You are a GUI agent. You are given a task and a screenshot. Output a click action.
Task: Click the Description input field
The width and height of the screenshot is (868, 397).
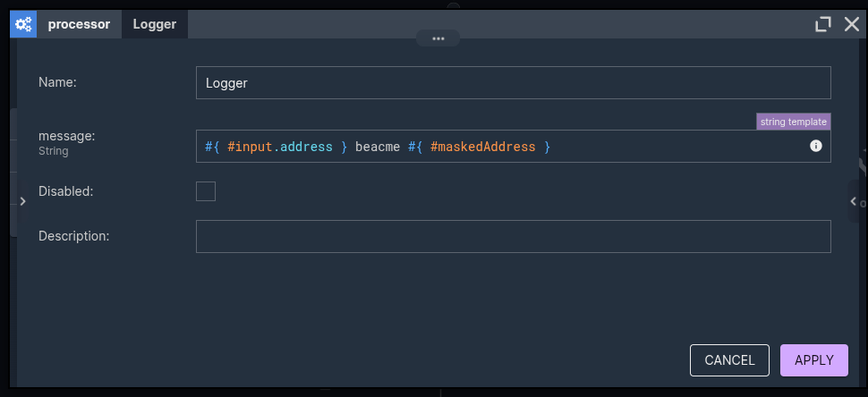point(513,236)
